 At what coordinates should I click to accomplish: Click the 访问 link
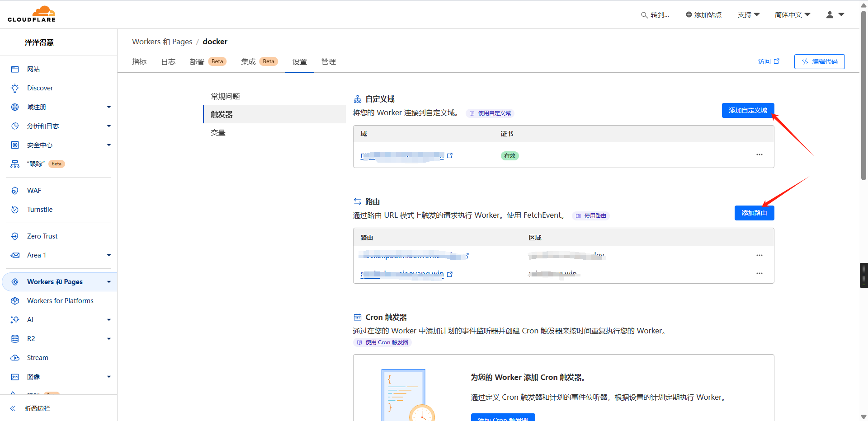click(769, 61)
